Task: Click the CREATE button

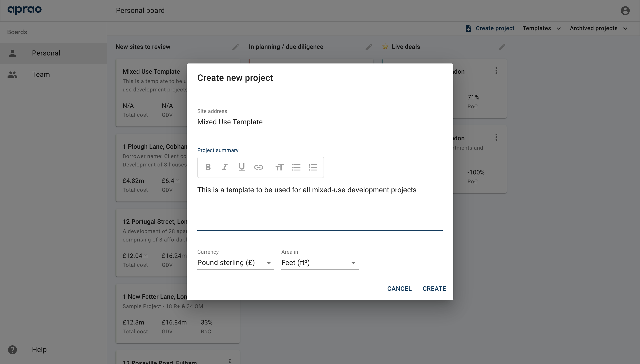Action: point(434,289)
